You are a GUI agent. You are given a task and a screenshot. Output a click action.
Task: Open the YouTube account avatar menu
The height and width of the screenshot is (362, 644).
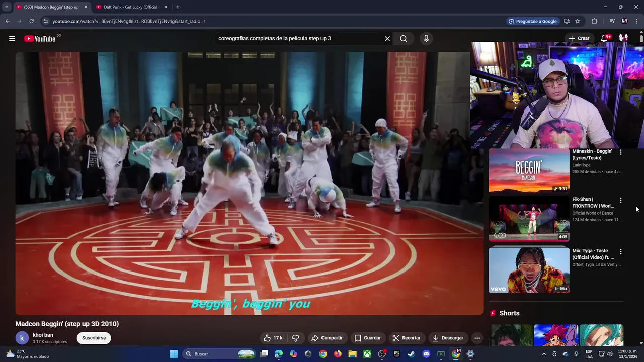pos(623,38)
